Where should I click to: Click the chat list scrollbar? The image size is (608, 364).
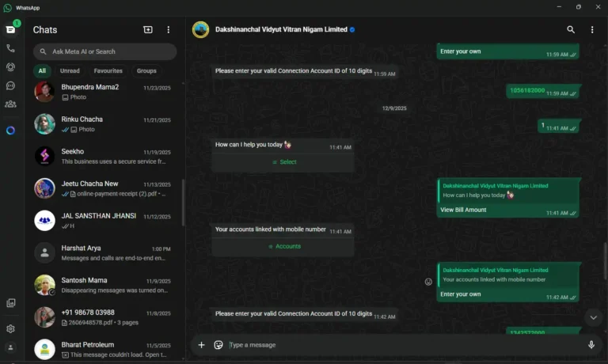[x=183, y=203]
